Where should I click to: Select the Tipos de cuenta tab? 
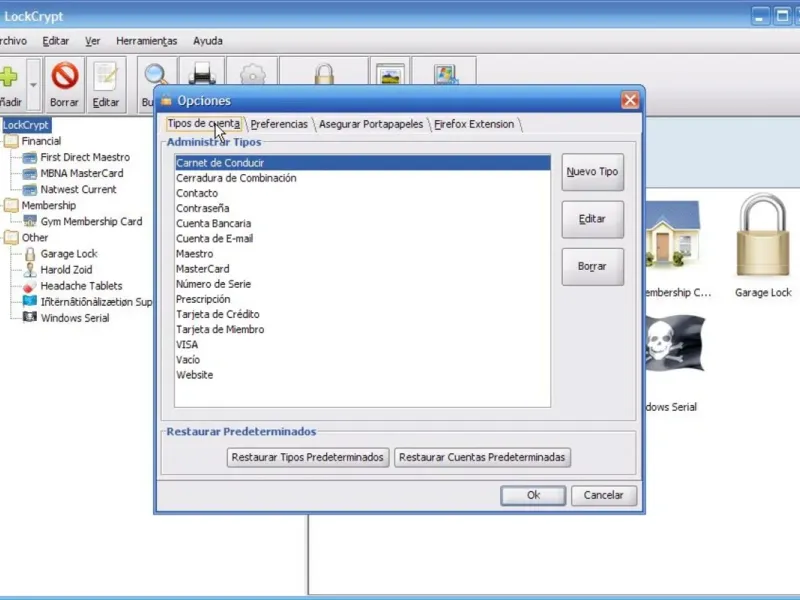pyautogui.click(x=204, y=123)
